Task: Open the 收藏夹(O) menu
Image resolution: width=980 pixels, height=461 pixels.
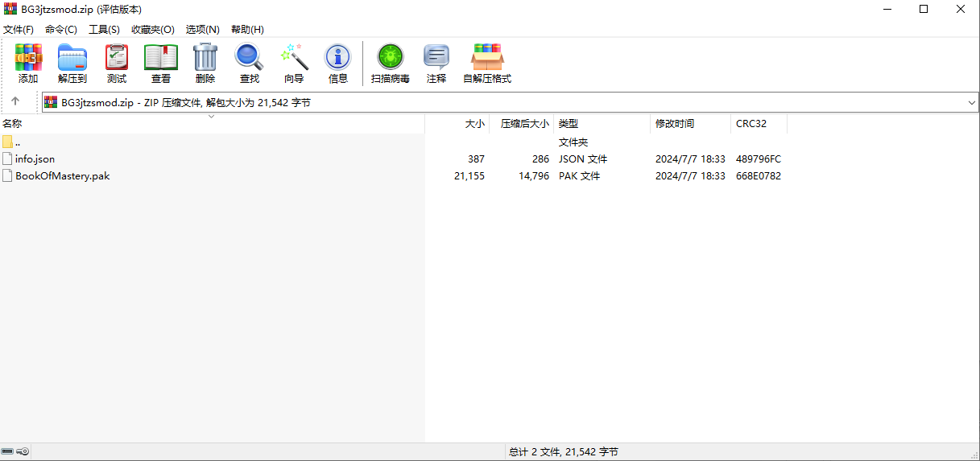Action: tap(153, 29)
